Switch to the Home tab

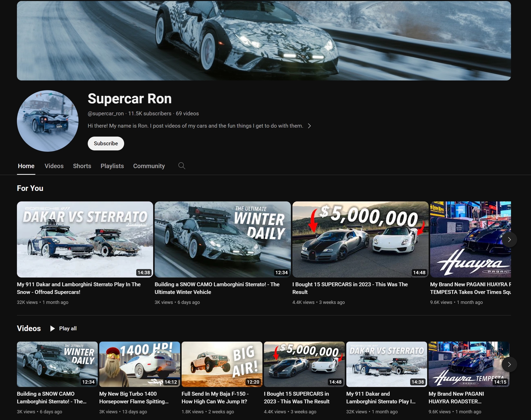[x=26, y=166]
